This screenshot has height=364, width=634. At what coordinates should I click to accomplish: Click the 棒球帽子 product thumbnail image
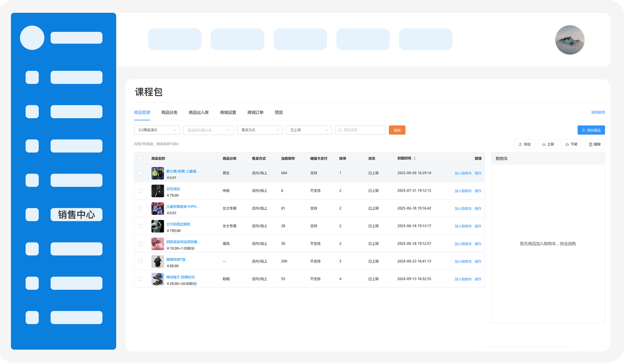158,279
